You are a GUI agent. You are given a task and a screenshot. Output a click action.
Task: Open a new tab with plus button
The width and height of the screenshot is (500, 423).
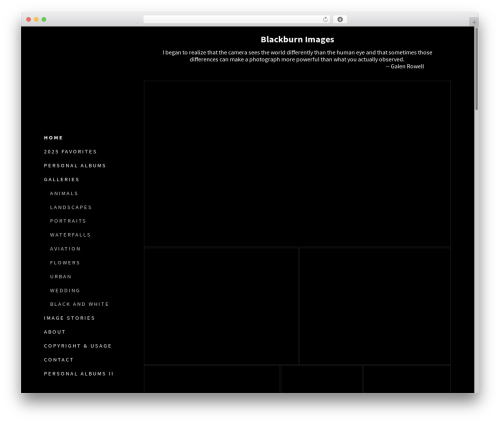474,22
